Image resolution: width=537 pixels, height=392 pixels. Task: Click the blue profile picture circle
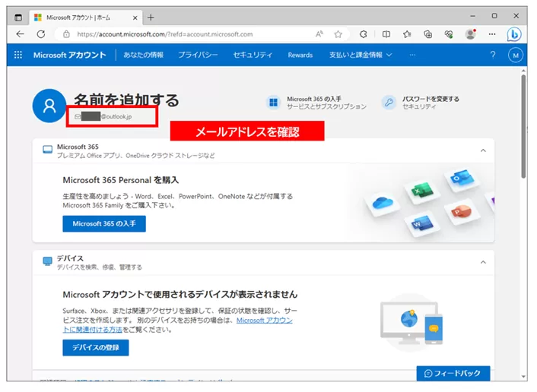pyautogui.click(x=49, y=106)
